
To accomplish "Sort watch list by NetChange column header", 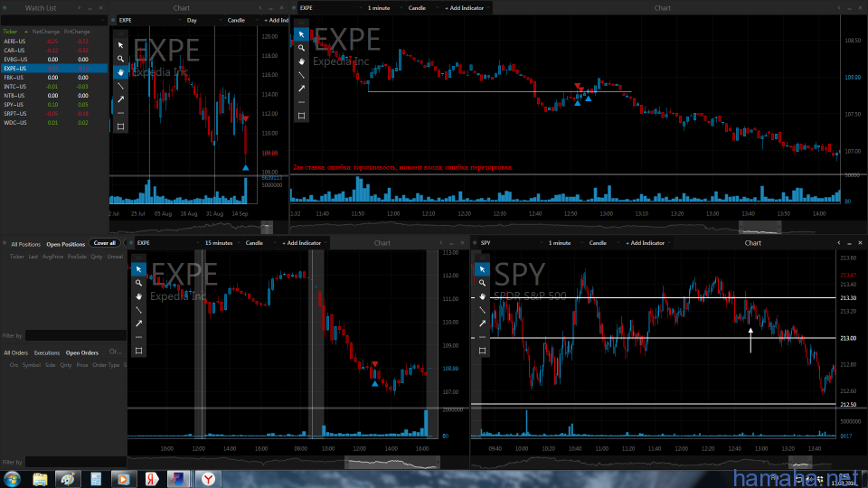I will (45, 32).
